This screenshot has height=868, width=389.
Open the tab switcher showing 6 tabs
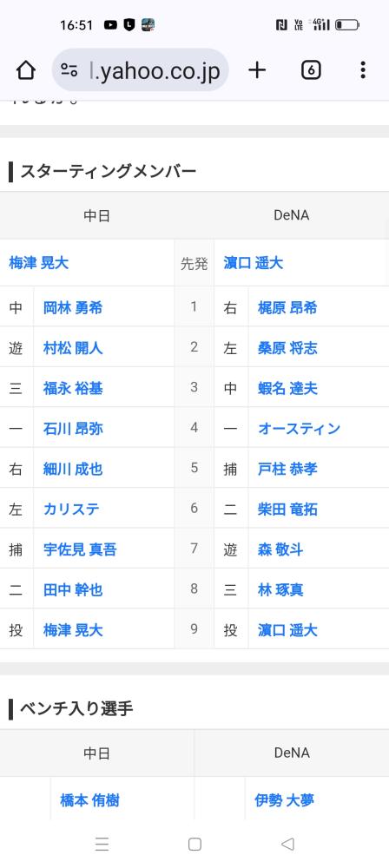tap(311, 70)
